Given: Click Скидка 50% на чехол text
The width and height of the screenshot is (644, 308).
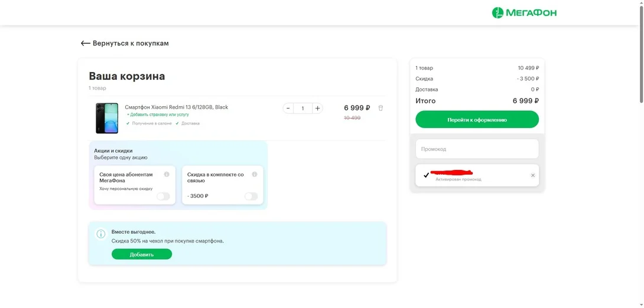Looking at the screenshot, I should point(168,241).
